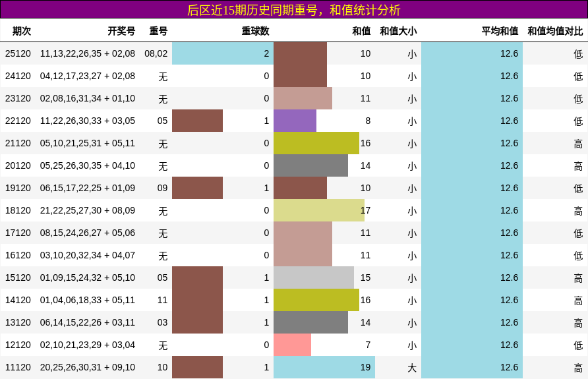Click draw numbers 02,10,21,23,29 + 03,04
Image resolution: width=588 pixels, height=379 pixels.
coord(88,345)
